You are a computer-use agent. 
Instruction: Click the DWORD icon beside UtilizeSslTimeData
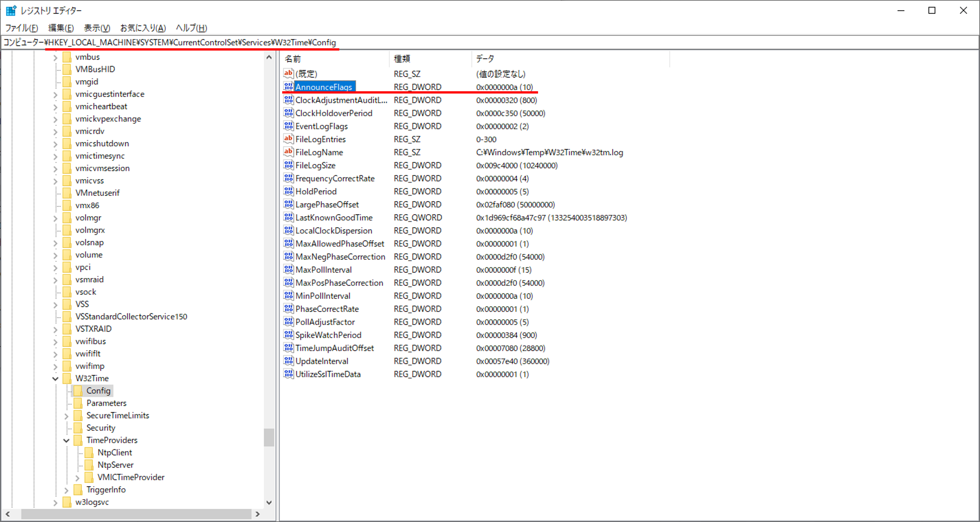coord(288,374)
